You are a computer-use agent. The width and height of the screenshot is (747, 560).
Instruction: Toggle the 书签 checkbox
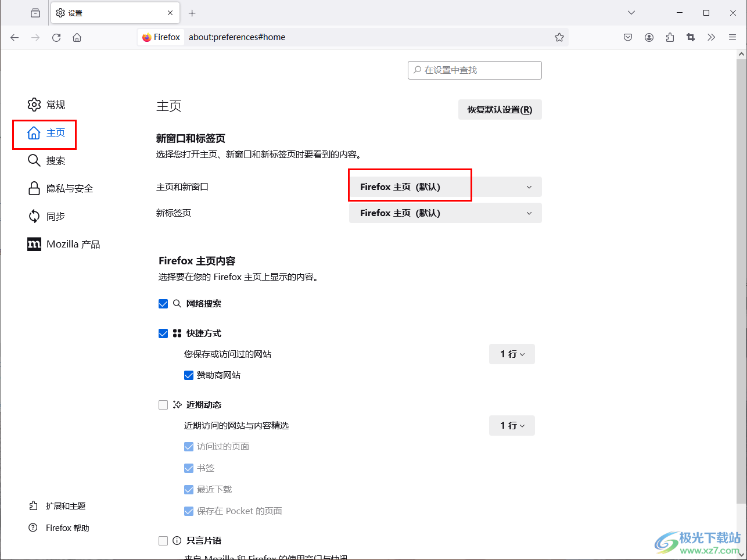pos(189,468)
